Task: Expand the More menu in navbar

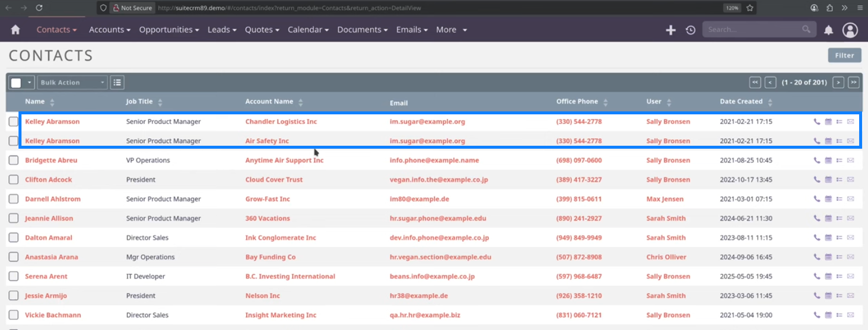Action: [451, 30]
